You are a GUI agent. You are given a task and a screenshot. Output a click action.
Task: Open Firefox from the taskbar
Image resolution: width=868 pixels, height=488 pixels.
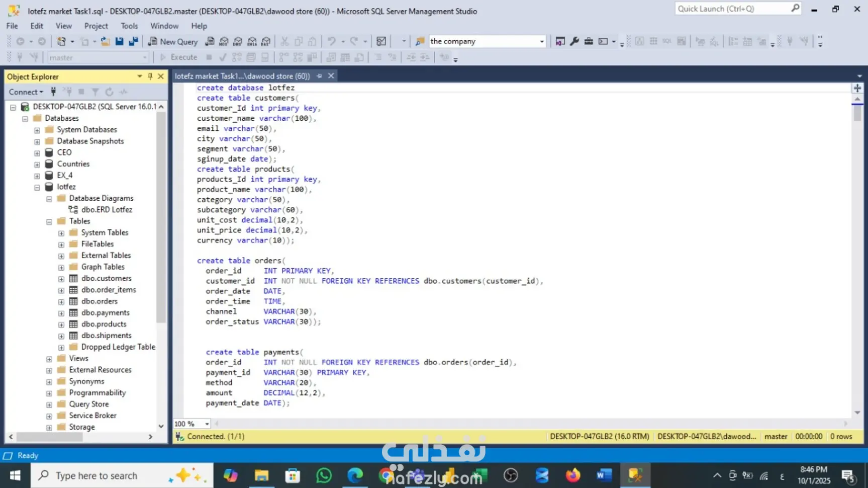[572, 475]
